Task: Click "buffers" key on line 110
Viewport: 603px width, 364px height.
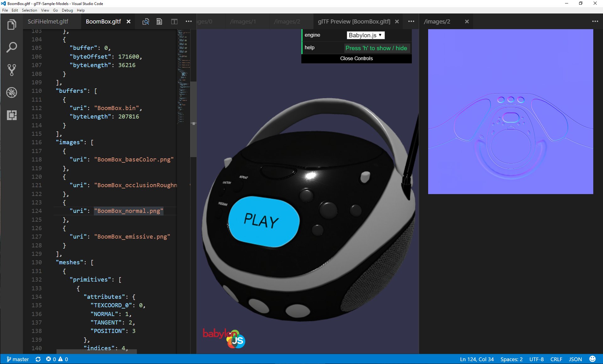Action: click(x=71, y=91)
